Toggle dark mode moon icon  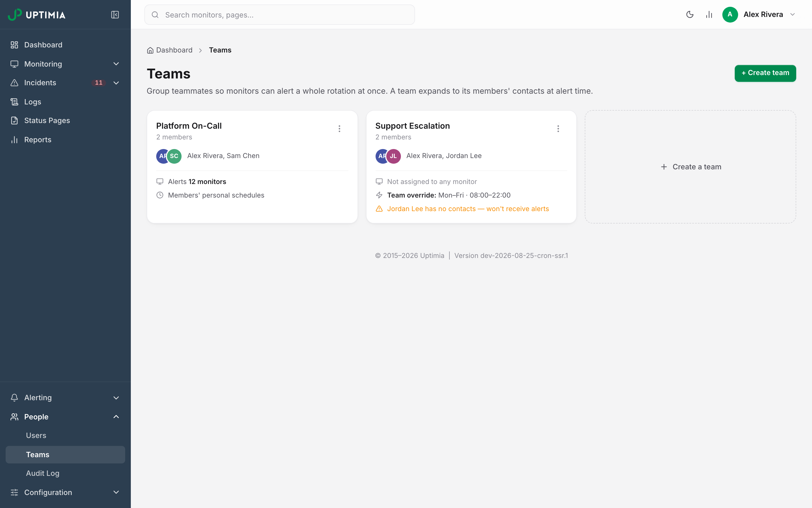690,14
